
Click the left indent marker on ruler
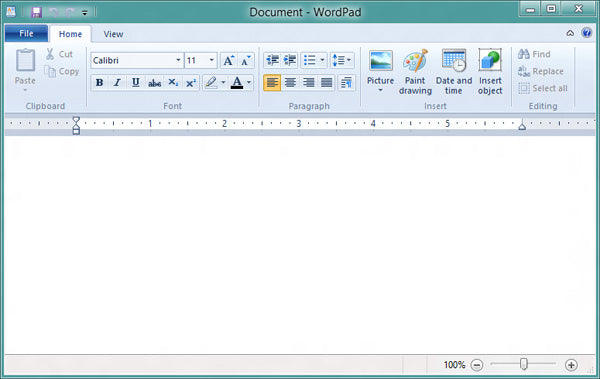[76, 126]
